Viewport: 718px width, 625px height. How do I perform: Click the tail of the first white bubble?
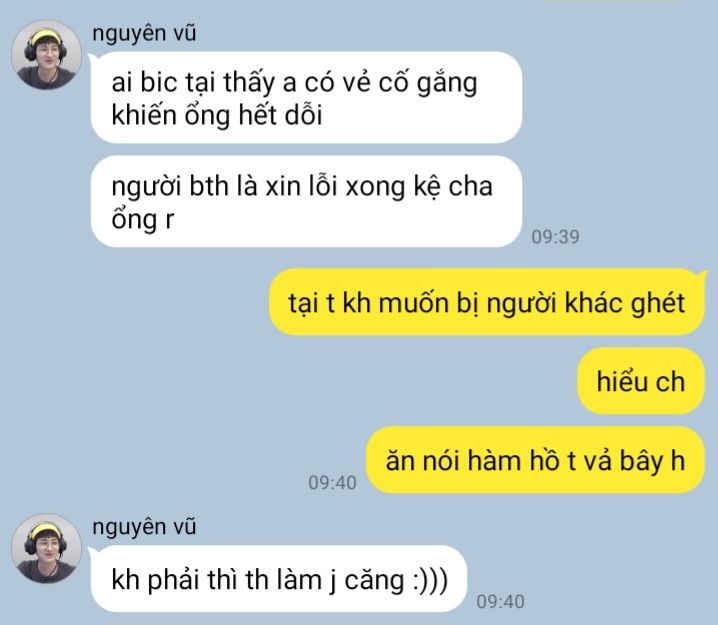pyautogui.click(x=92, y=57)
